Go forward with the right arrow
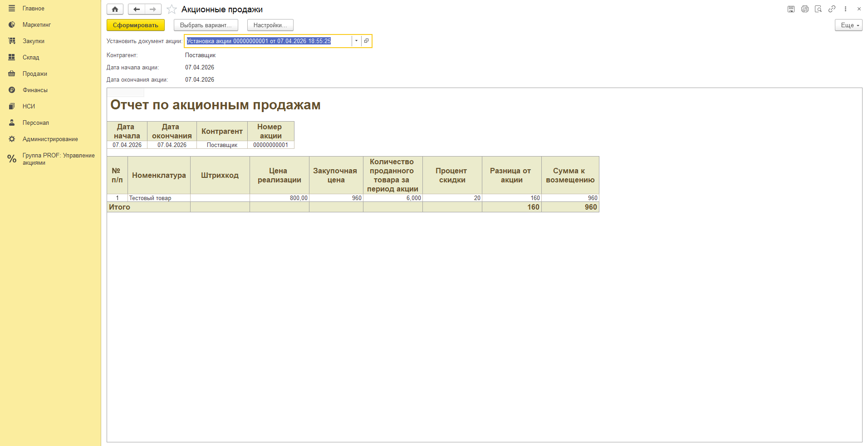Screen dimensions: 868x446 click(153, 9)
